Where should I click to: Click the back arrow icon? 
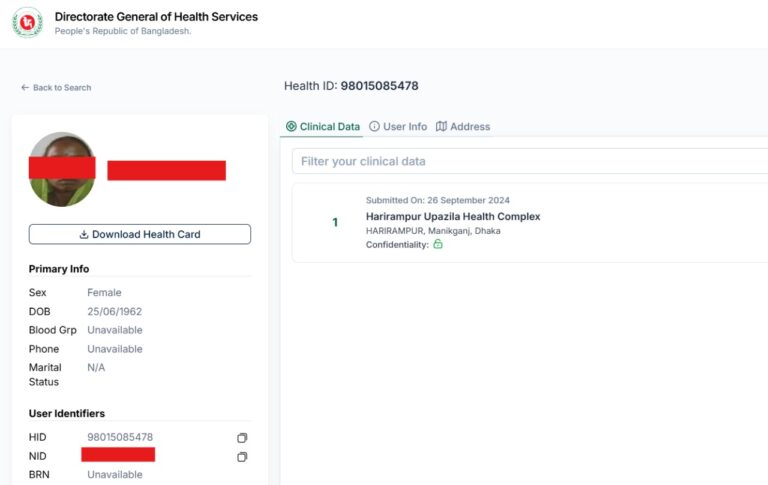click(25, 88)
